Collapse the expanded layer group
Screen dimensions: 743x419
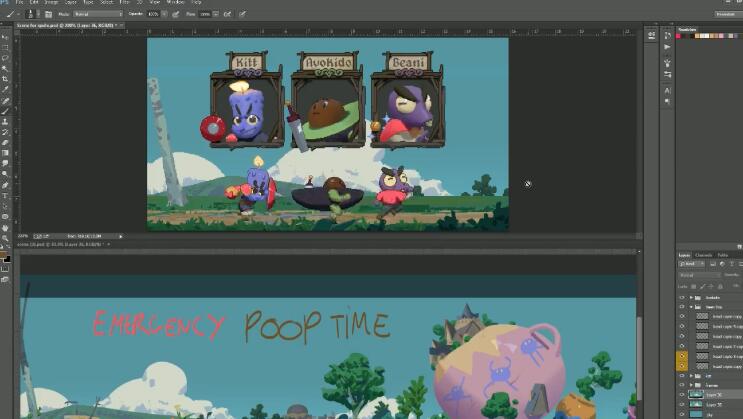click(x=691, y=307)
